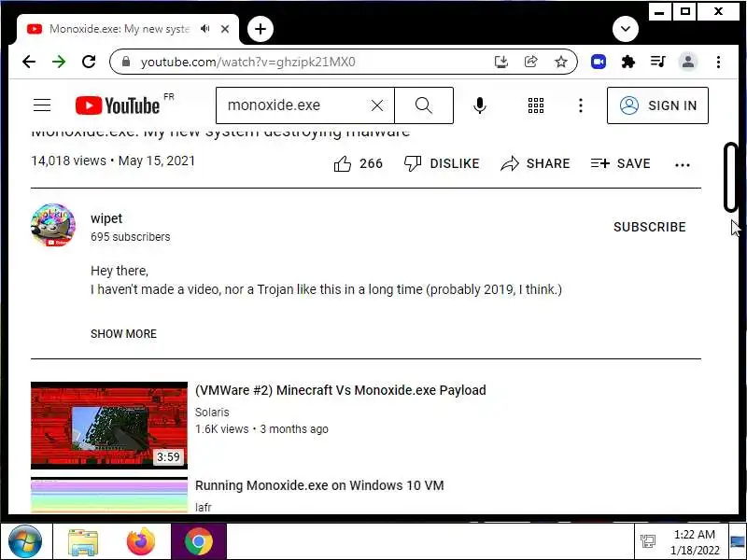Screen dimensions: 747x560
Task: Click '14,018 views' text
Action: [68, 161]
